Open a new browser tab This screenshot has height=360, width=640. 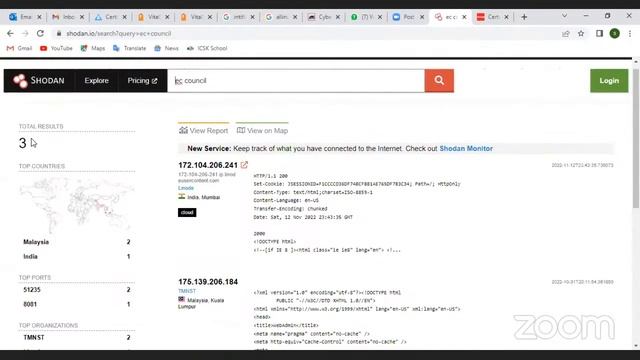click(524, 17)
